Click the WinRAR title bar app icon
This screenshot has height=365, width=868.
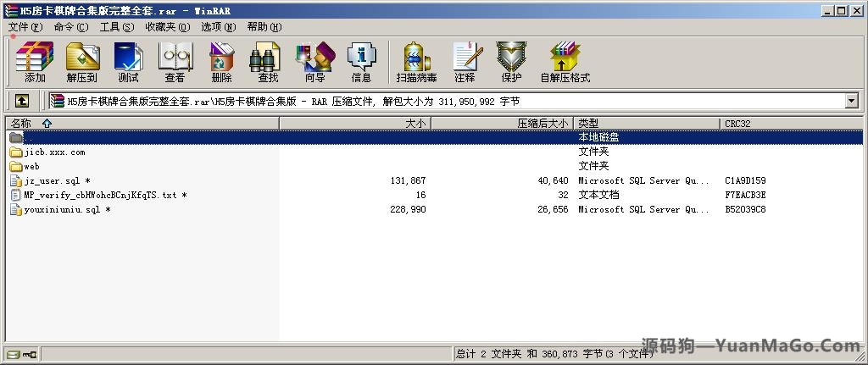pos(10,10)
